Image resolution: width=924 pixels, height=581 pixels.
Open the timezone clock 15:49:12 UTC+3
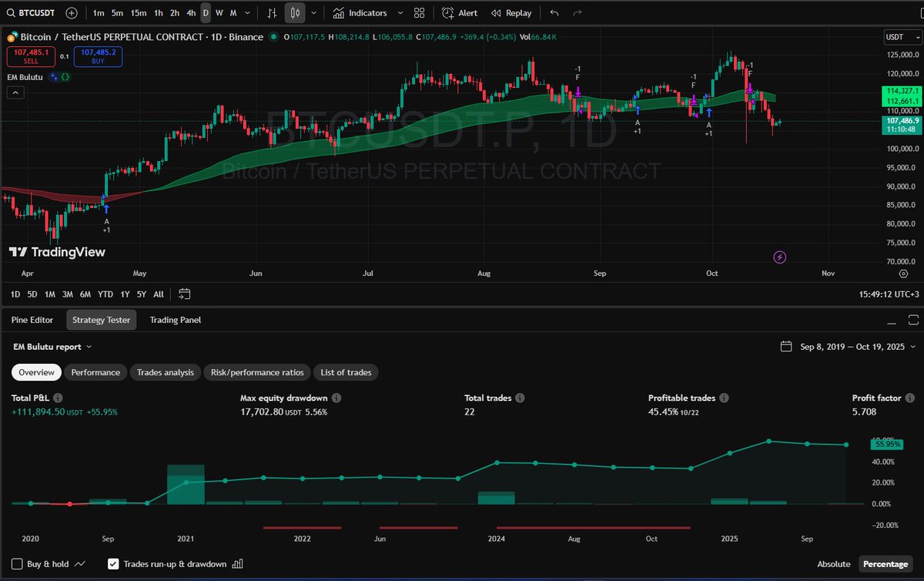888,294
